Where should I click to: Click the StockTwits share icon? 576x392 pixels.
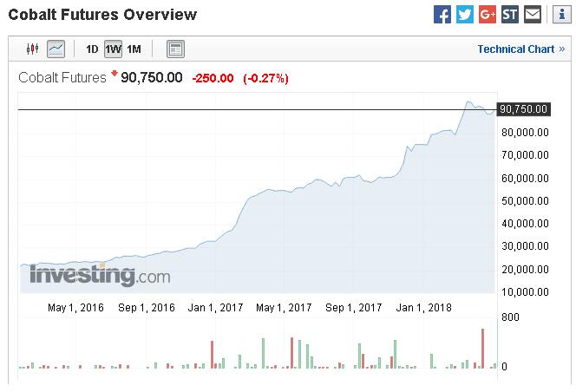point(510,15)
